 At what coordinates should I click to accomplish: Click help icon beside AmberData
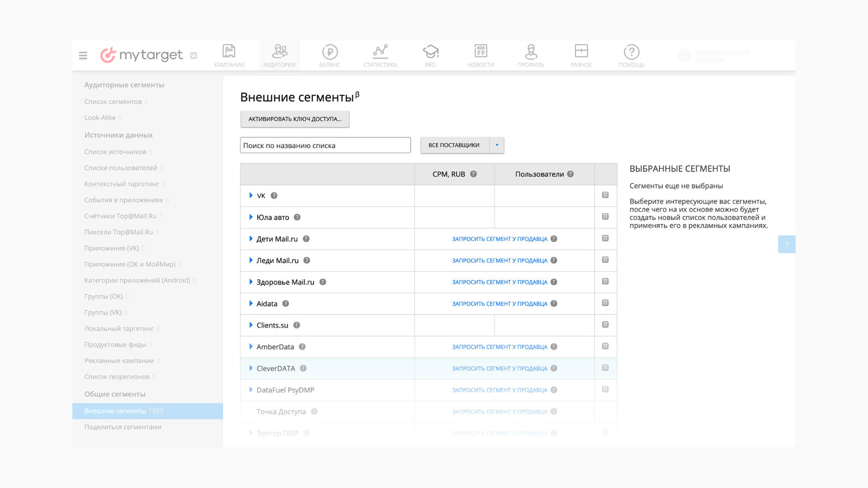[x=302, y=347]
